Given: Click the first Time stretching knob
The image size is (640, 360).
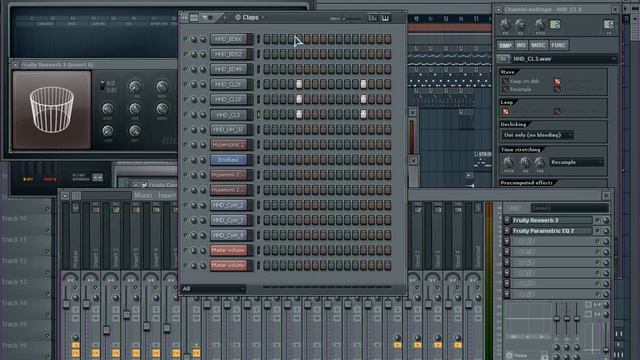Looking at the screenshot, I should tap(509, 163).
